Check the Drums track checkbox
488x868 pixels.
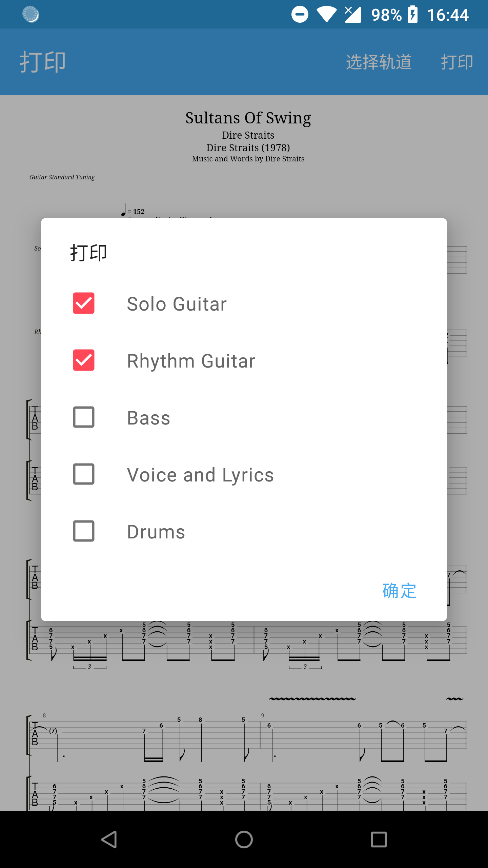(x=84, y=531)
